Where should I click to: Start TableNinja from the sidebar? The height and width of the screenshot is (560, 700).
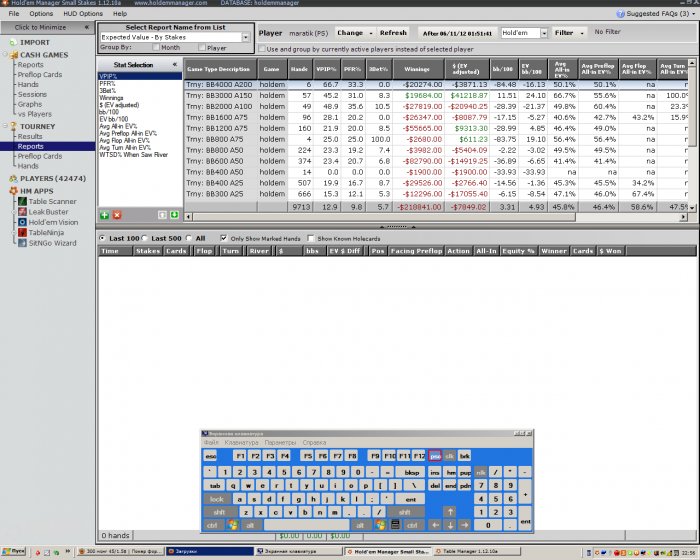(22, 232)
